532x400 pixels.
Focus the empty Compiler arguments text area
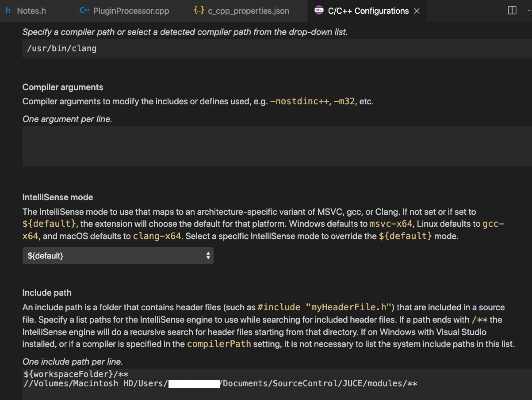[274, 145]
